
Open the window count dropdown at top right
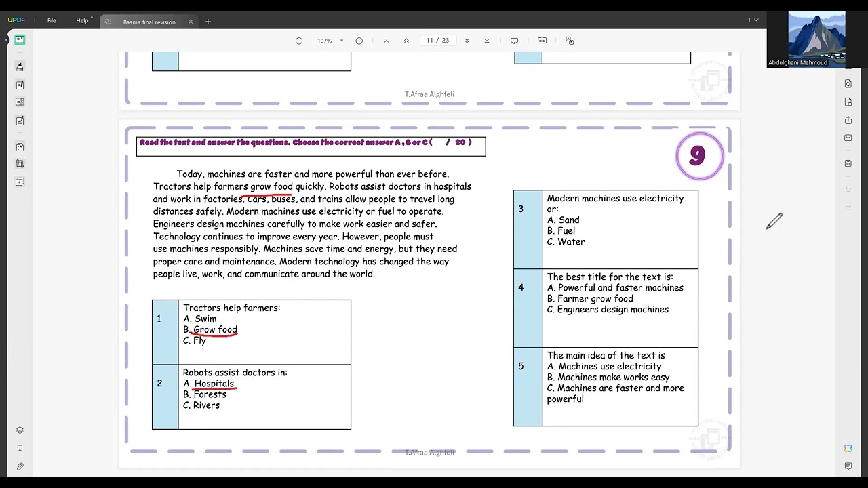coord(753,20)
